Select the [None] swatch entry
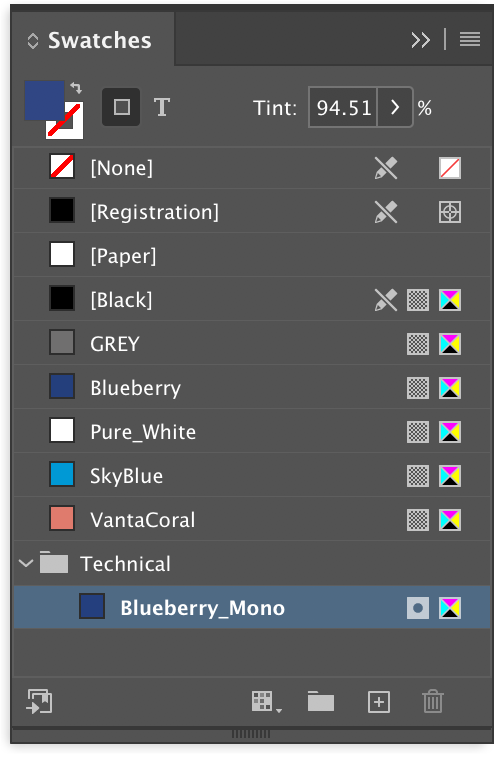The width and height of the screenshot is (494, 758). (251, 168)
